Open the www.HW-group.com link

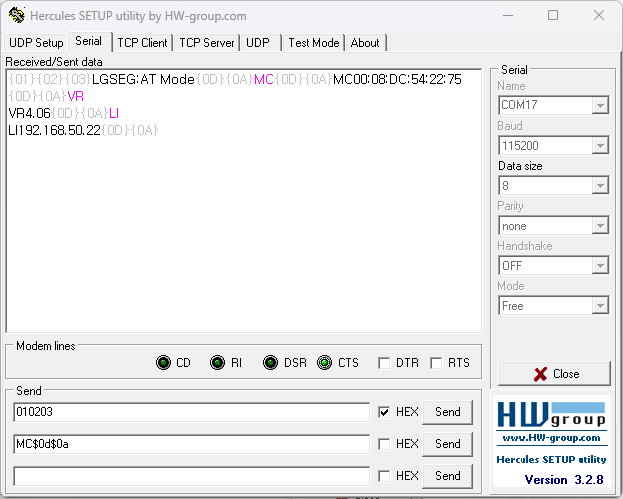(x=551, y=438)
